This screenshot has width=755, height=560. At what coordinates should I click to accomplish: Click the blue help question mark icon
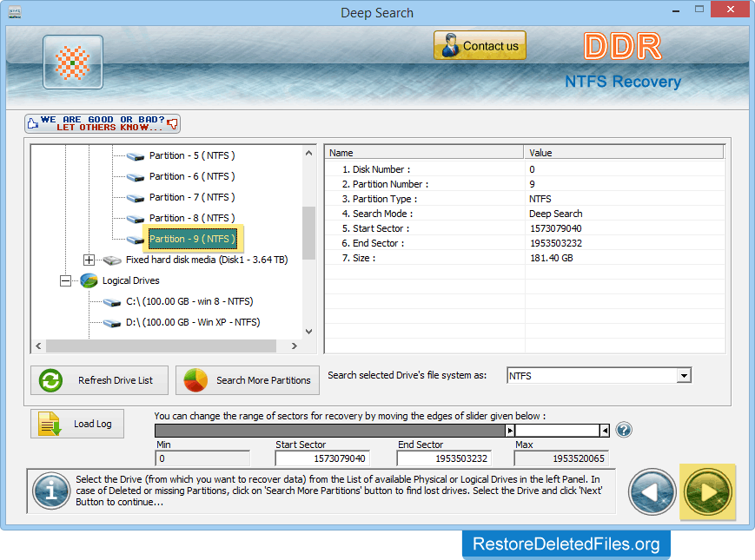624,430
